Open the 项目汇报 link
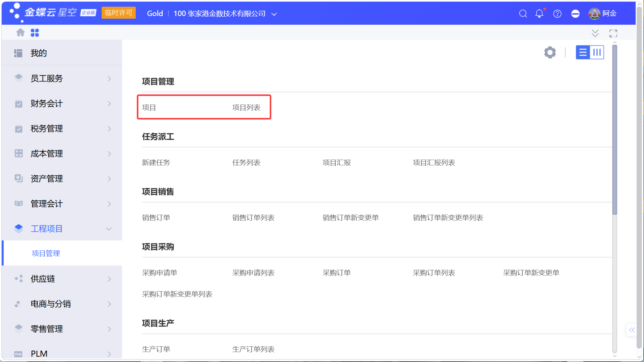The width and height of the screenshot is (644, 362). click(x=337, y=163)
